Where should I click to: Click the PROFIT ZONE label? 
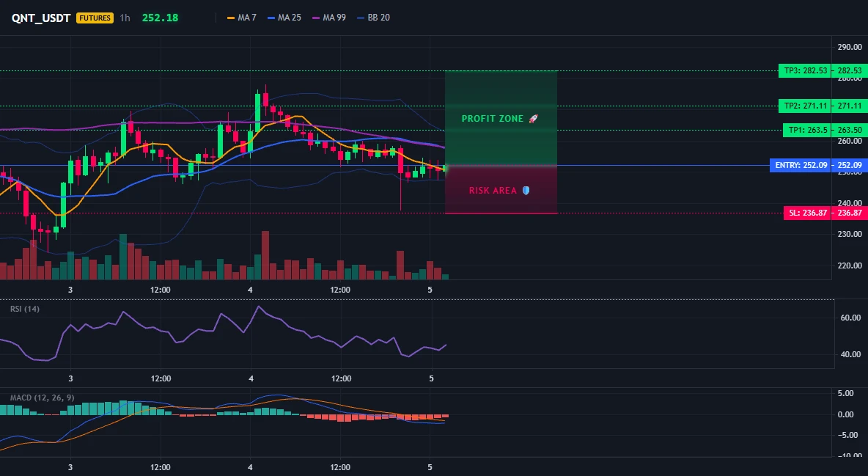(x=500, y=119)
